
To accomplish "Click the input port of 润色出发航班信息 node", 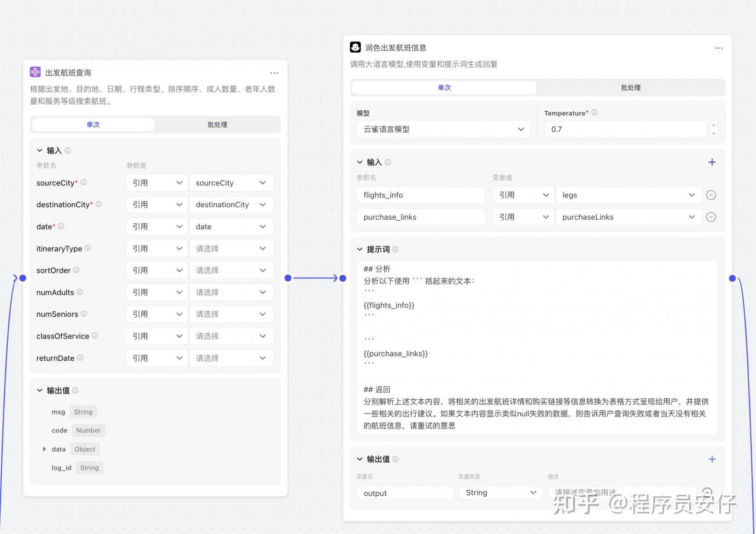I will (x=343, y=278).
